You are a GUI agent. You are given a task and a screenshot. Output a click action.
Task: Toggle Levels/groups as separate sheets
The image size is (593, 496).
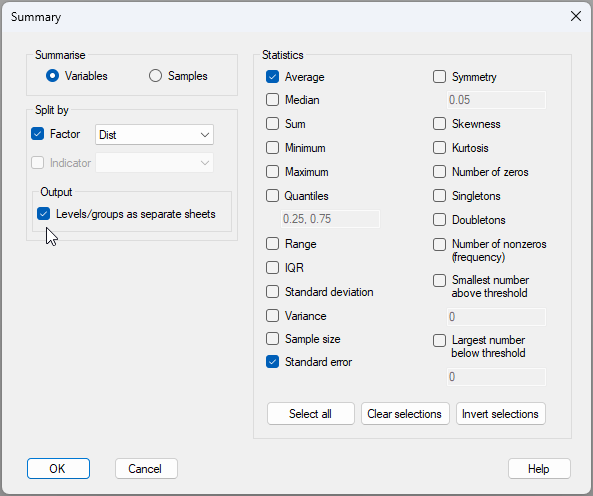point(43,214)
